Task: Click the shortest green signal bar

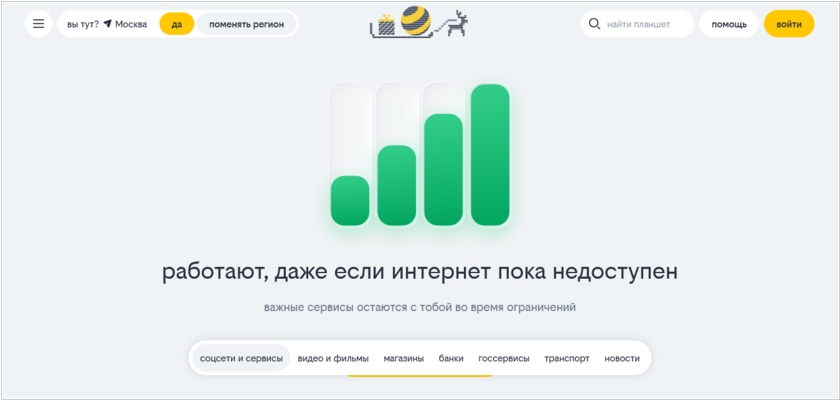Action: pyautogui.click(x=350, y=200)
